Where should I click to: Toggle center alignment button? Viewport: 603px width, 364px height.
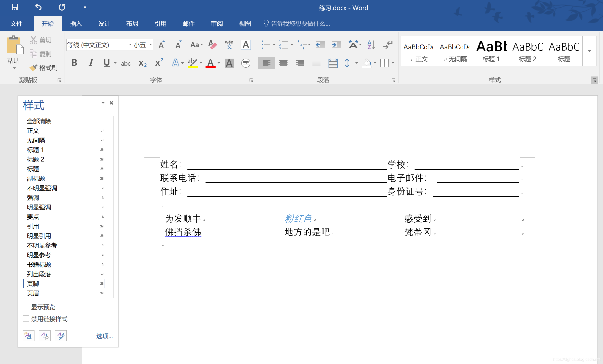[283, 63]
